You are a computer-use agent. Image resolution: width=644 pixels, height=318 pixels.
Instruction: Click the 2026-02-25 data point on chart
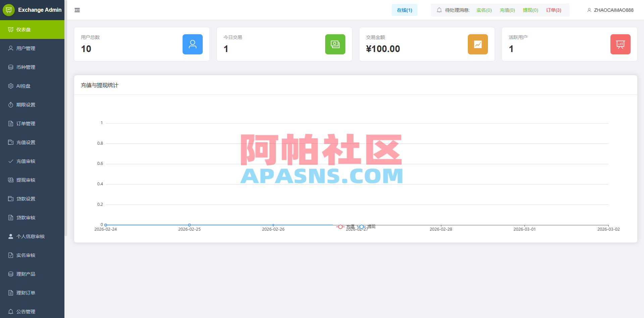(x=190, y=225)
